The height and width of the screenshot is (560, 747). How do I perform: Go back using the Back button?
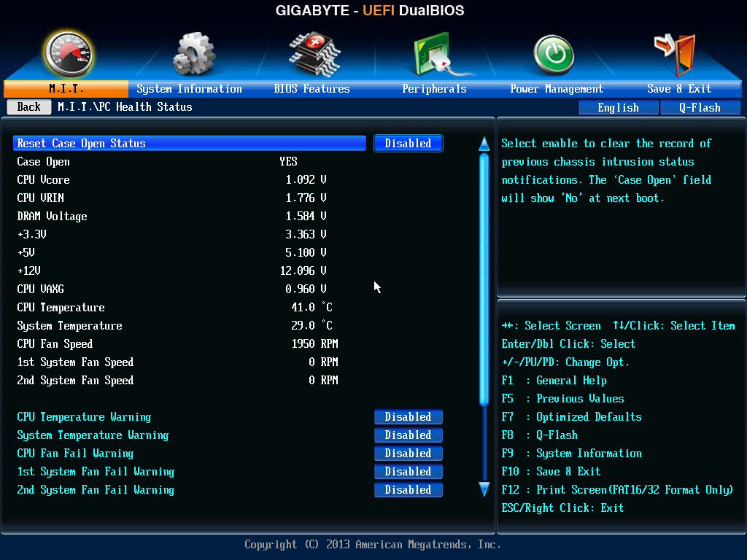(29, 106)
